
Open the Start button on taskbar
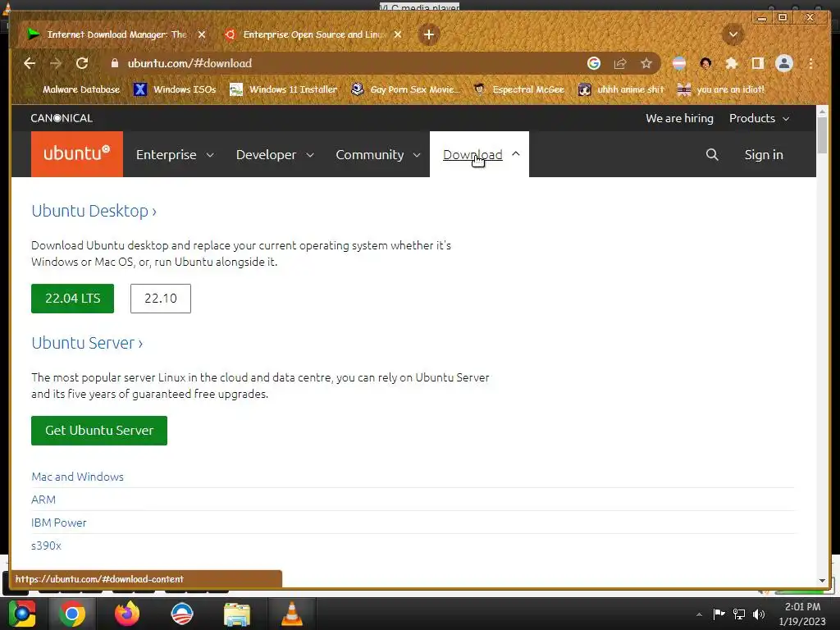(21, 614)
